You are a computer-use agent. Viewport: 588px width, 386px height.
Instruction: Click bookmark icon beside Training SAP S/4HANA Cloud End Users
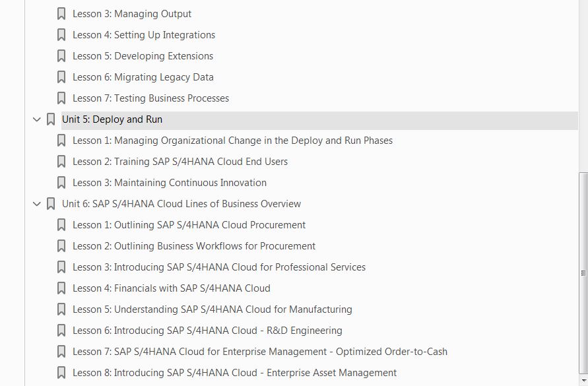tap(61, 162)
